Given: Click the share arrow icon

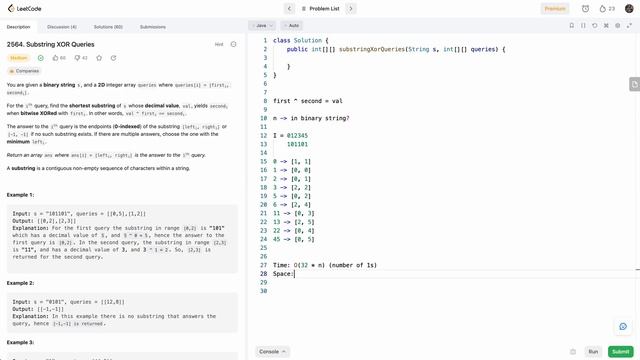Looking at the screenshot, I should point(113,58).
